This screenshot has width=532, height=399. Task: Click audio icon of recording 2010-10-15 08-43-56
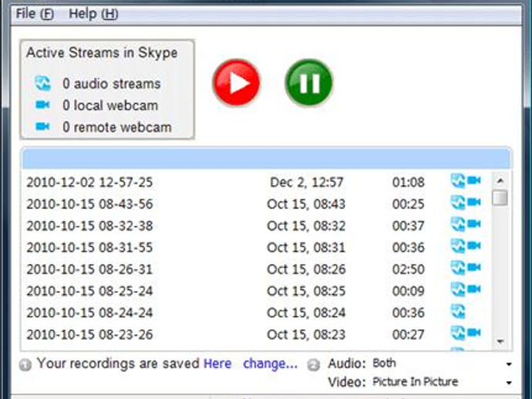point(458,203)
